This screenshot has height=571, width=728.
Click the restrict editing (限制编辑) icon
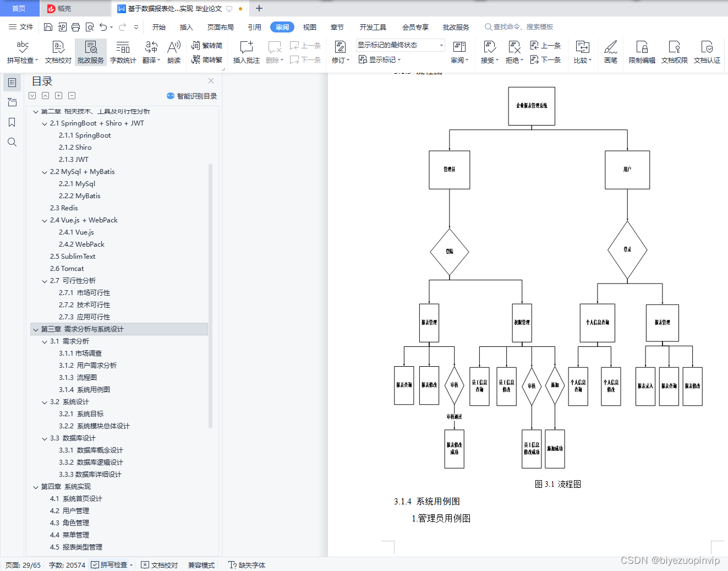pos(642,52)
